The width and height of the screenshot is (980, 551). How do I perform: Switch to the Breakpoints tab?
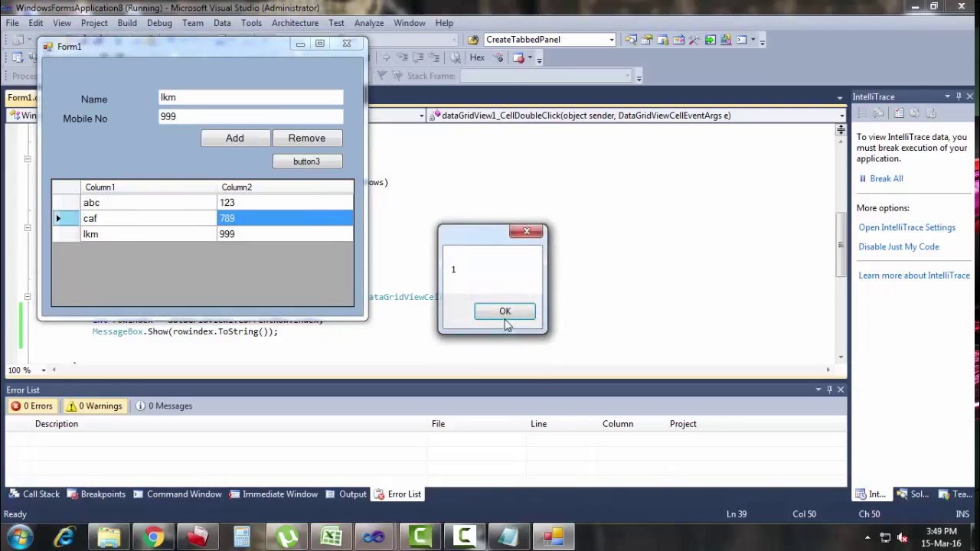tap(96, 494)
